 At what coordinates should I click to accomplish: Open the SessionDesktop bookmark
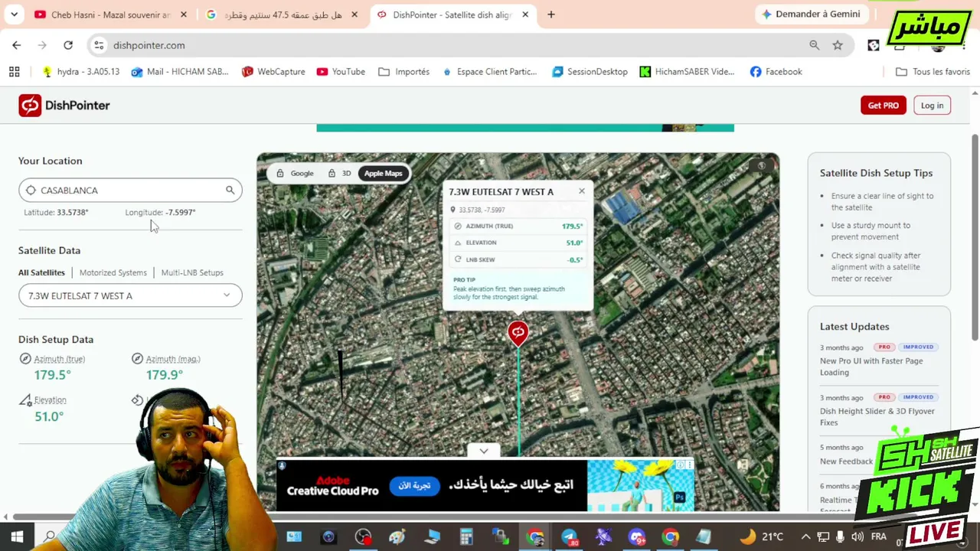click(x=590, y=71)
